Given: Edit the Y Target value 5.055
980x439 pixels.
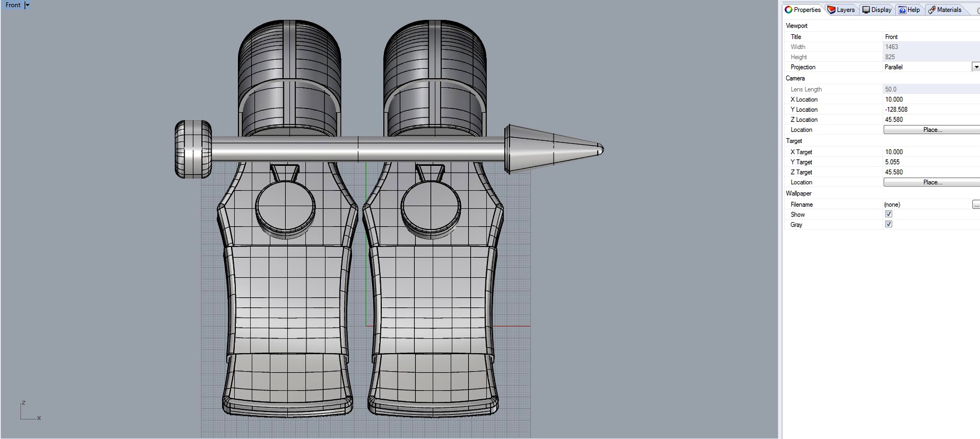Looking at the screenshot, I should [x=931, y=162].
